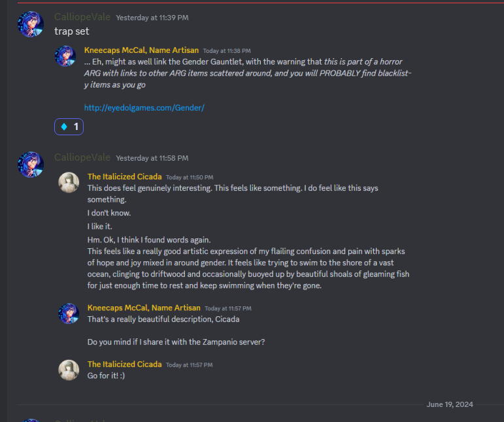Open Kneecaps McCal username at Today 11:38 PM
Screen dimensions: 504x422
click(141, 50)
